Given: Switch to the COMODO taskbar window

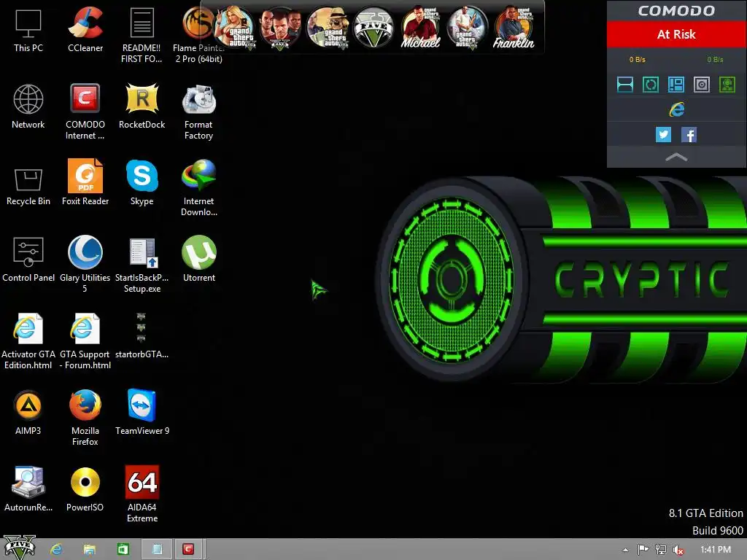Looking at the screenshot, I should [188, 550].
